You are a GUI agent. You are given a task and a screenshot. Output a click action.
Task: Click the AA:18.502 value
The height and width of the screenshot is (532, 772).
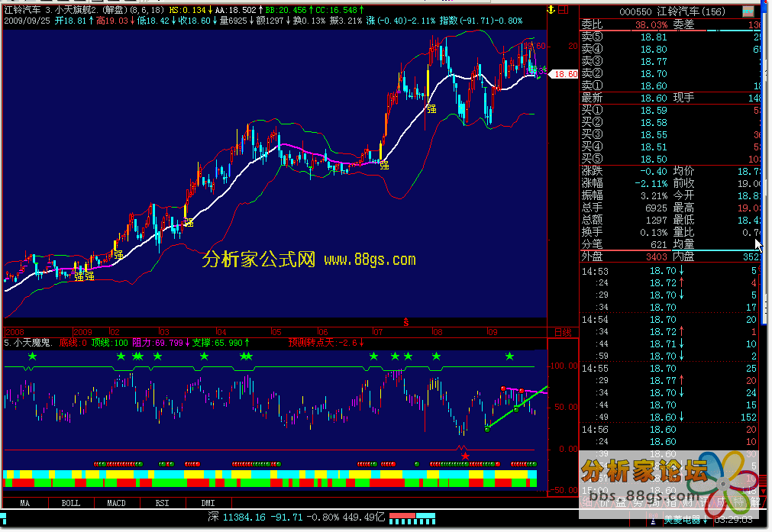point(236,10)
